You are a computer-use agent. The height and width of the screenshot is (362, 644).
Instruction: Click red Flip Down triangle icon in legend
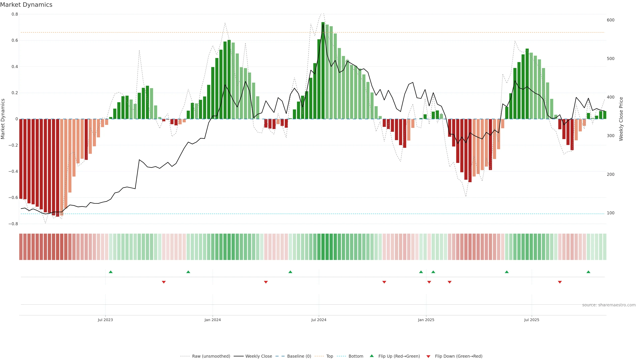428,356
